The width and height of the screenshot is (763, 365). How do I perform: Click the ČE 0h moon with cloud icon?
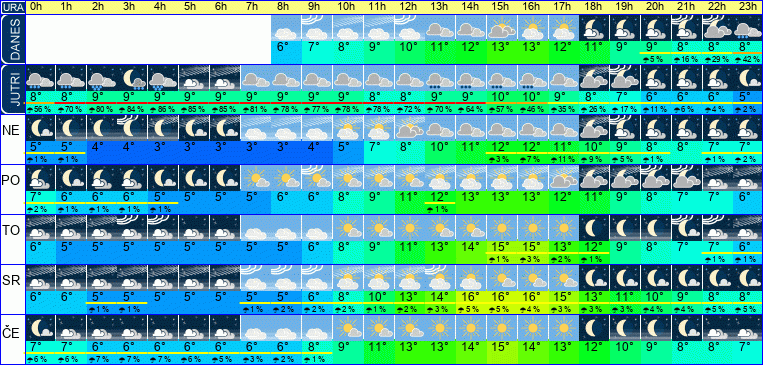pyautogui.click(x=40, y=328)
